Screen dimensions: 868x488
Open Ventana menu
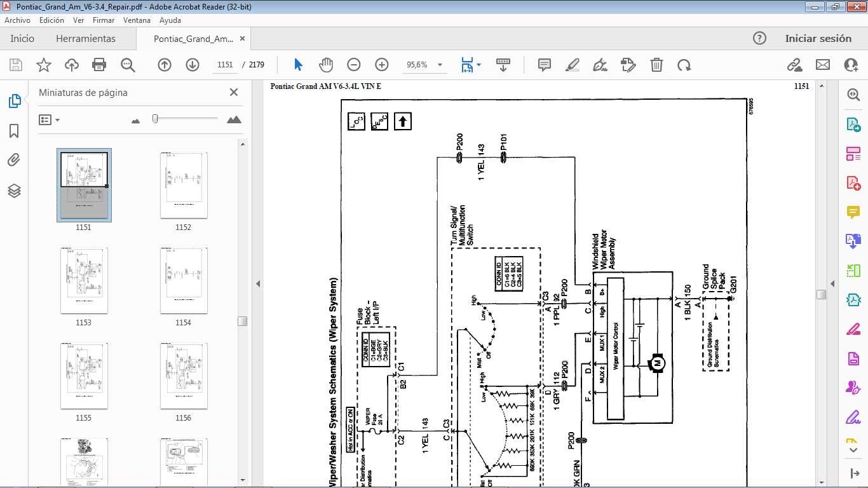coord(137,20)
